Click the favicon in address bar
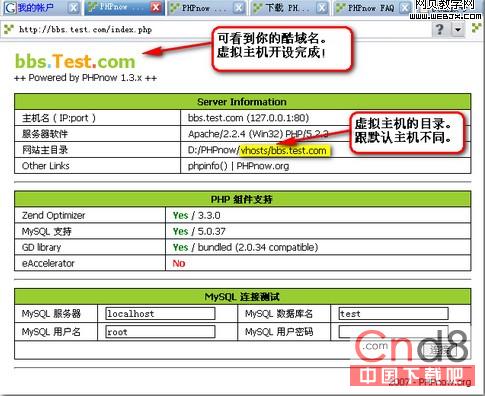The height and width of the screenshot is (396, 485). 8,29
